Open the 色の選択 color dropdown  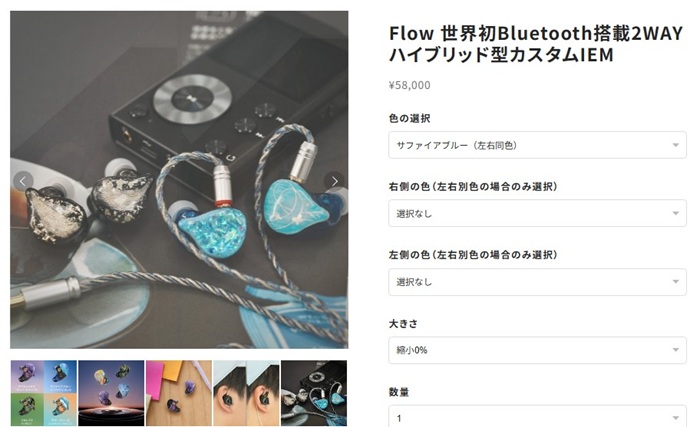tap(537, 145)
